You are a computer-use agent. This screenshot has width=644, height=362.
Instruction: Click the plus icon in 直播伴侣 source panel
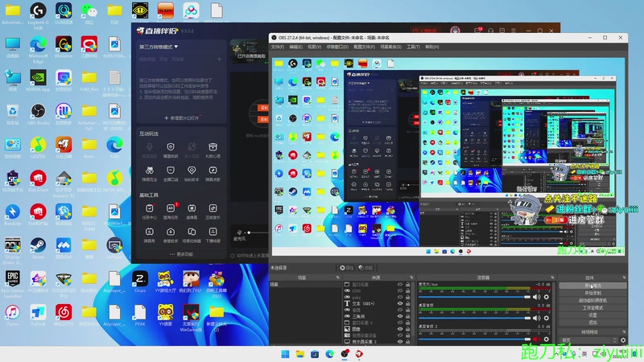coord(219,59)
